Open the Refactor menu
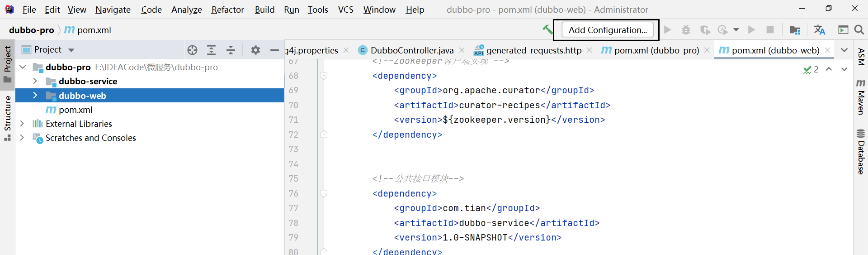 point(227,10)
